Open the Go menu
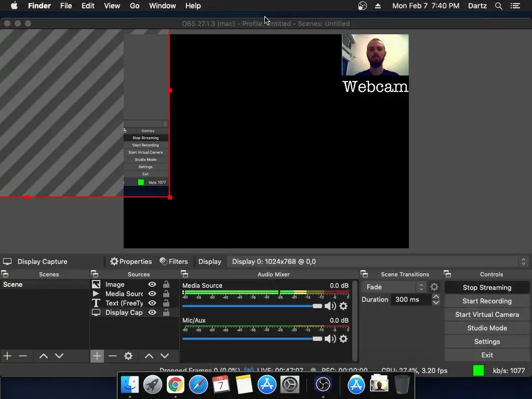The height and width of the screenshot is (399, 532). [x=135, y=6]
